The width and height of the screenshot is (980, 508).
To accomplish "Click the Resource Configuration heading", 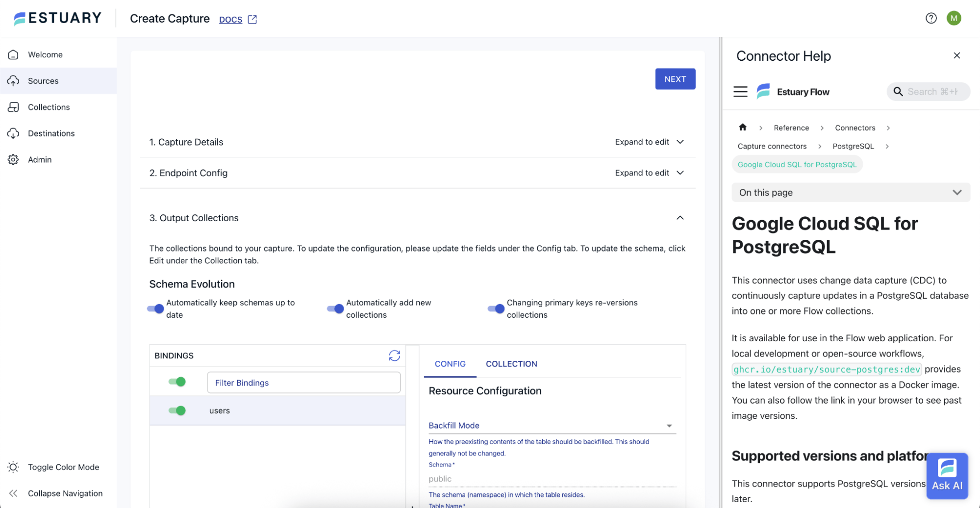I will (485, 391).
